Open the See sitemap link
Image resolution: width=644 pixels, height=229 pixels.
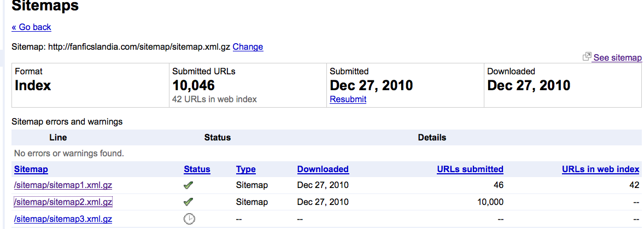617,58
